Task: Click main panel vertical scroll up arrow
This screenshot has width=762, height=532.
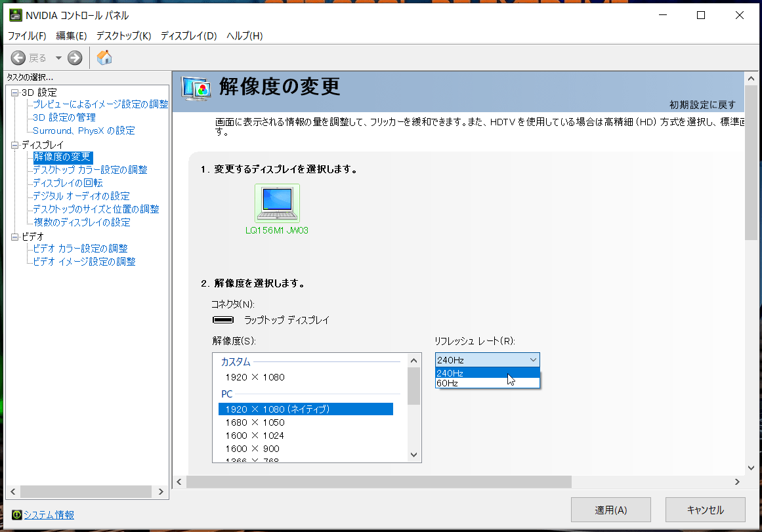Action: 751,78
